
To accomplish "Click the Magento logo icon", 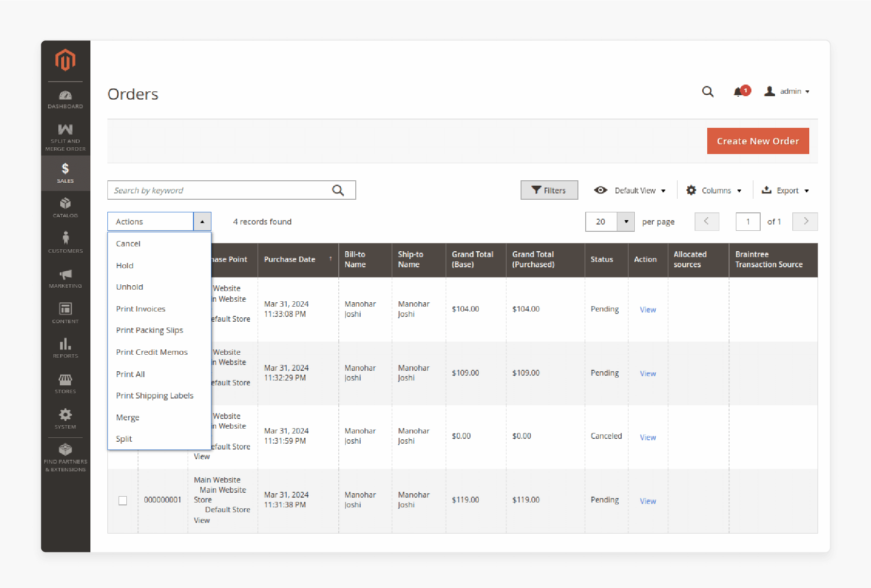I will point(65,60).
